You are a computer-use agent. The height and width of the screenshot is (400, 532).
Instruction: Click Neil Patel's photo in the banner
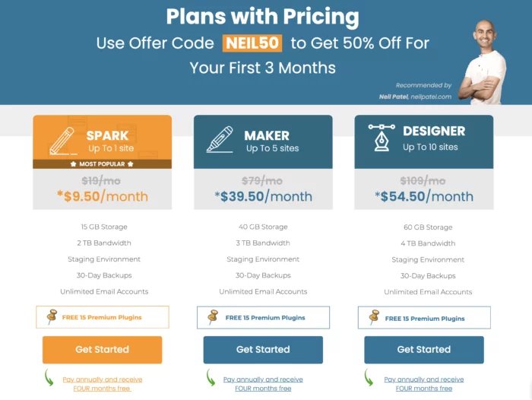tap(483, 62)
